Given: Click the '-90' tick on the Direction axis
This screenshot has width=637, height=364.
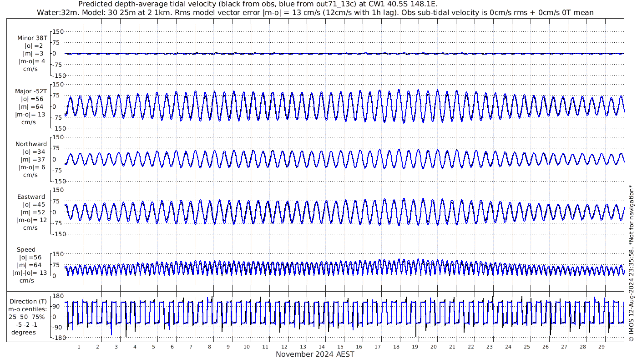Looking at the screenshot, I should 57,327.
